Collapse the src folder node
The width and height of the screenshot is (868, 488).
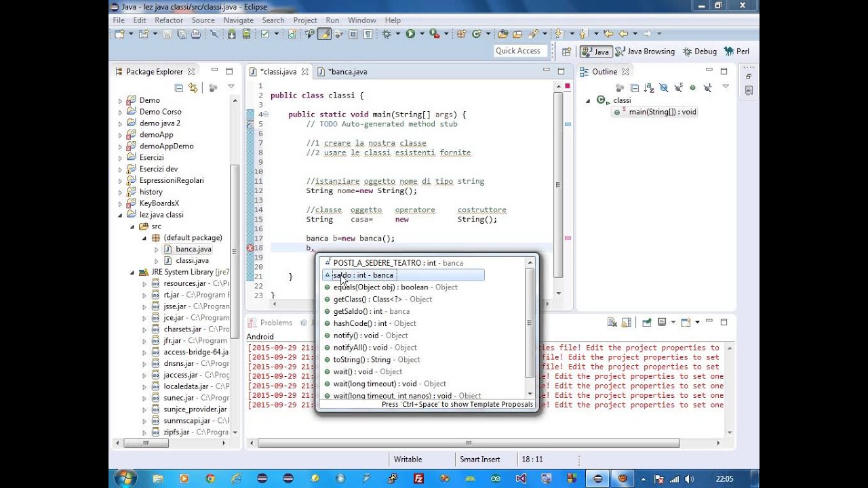[133, 226]
